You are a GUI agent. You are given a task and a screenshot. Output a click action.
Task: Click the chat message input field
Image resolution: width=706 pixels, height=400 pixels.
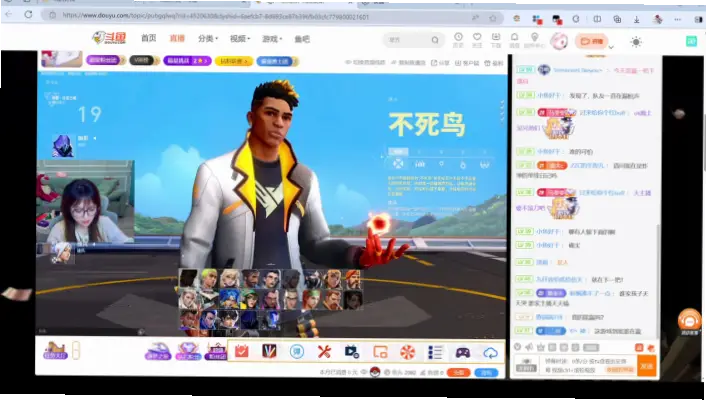[x=588, y=365]
